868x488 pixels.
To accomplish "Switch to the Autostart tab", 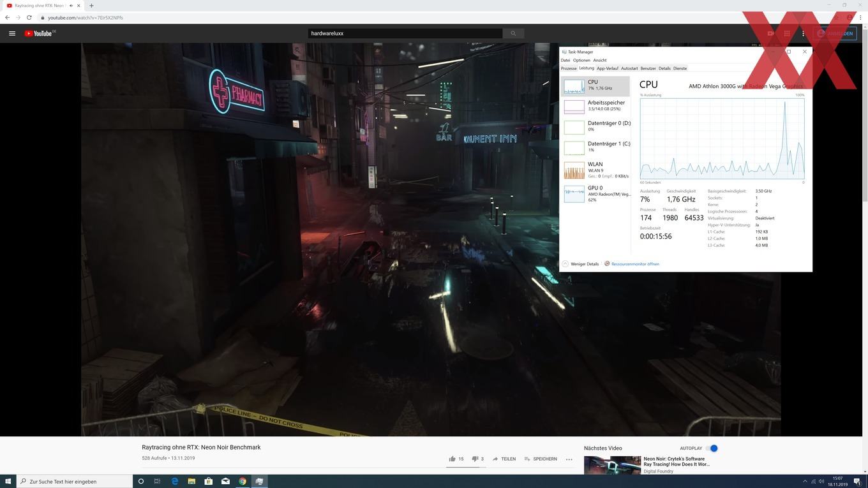I will coord(629,68).
